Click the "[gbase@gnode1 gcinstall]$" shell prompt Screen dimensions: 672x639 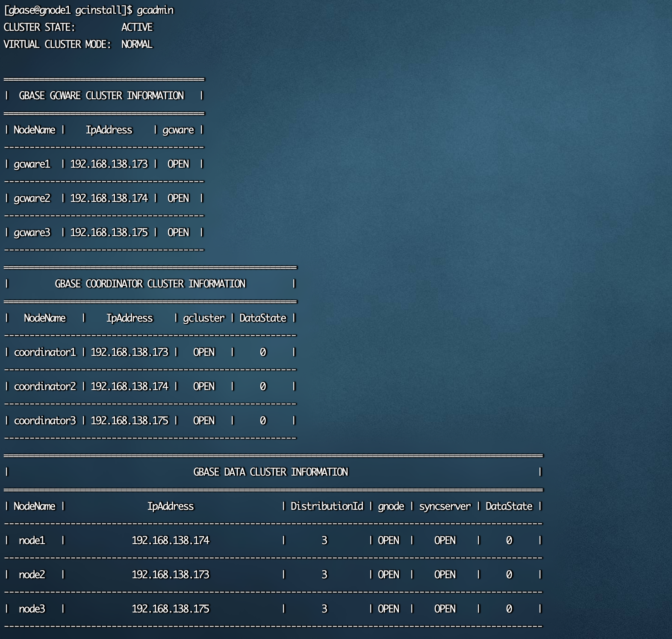click(x=68, y=10)
